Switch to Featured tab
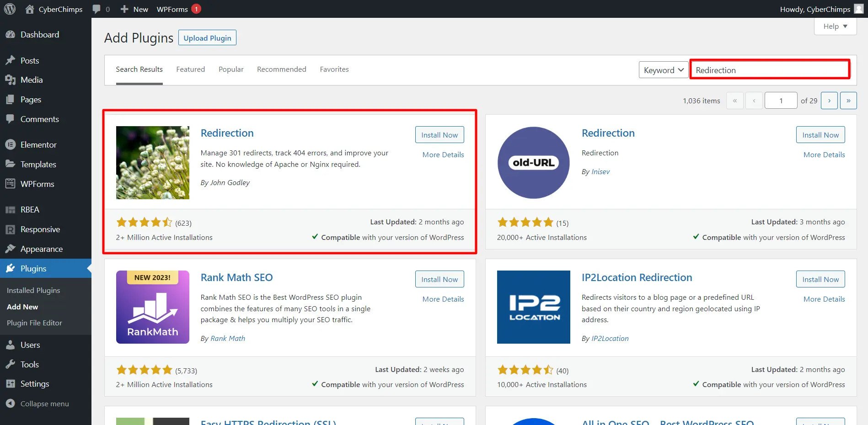This screenshot has width=868, height=425. pyautogui.click(x=191, y=69)
